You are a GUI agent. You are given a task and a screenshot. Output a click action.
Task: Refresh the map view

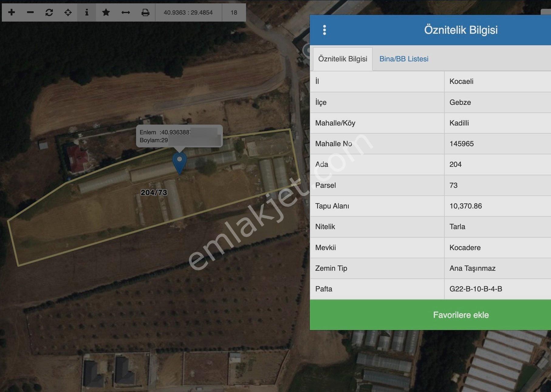[49, 12]
